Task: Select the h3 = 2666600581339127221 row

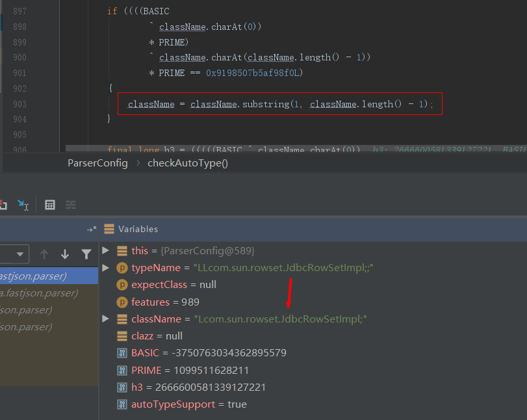Action: point(313,387)
